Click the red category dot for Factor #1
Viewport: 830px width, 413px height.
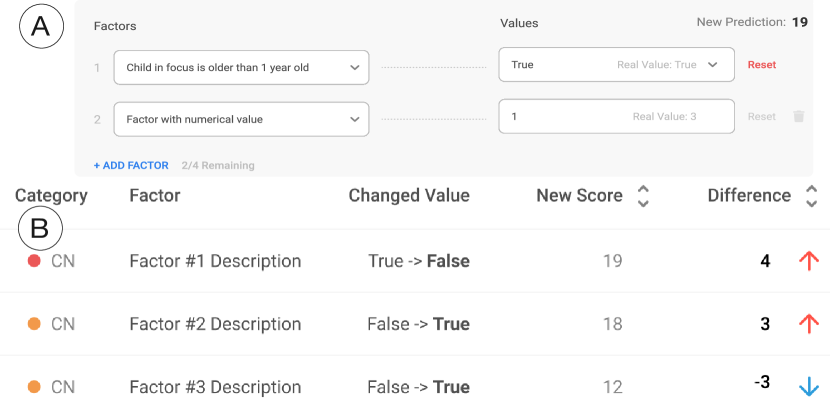[x=34, y=261]
